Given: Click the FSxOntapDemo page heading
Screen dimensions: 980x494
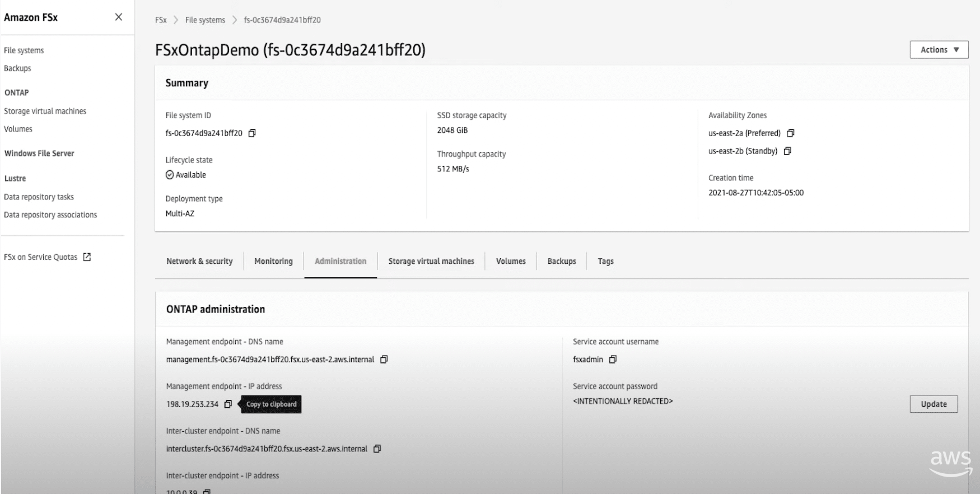Looking at the screenshot, I should click(290, 50).
